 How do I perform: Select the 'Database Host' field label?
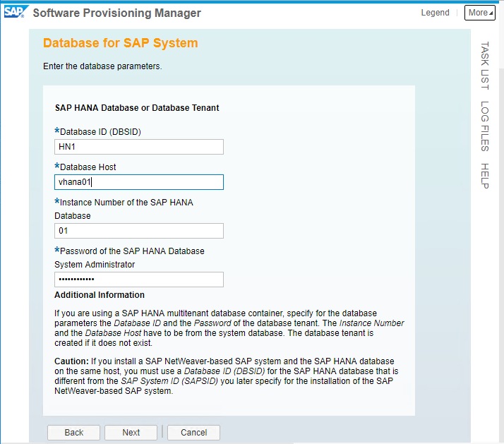88,167
